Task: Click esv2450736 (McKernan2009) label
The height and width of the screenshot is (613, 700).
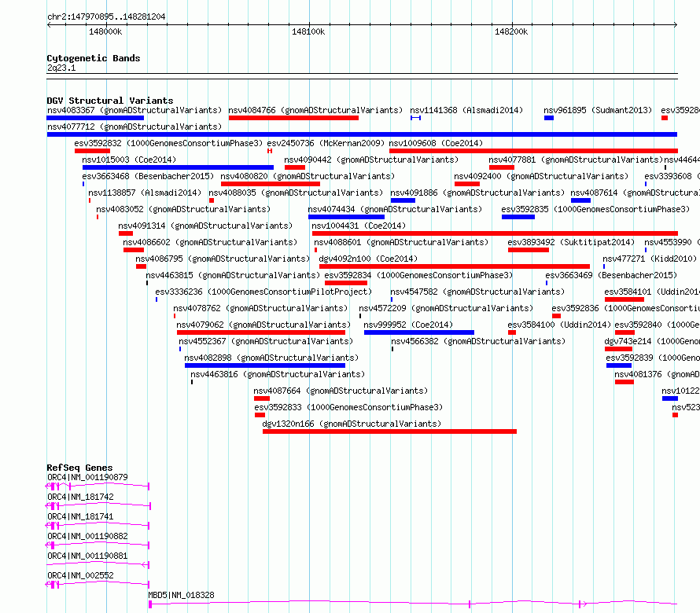Action: click(326, 143)
